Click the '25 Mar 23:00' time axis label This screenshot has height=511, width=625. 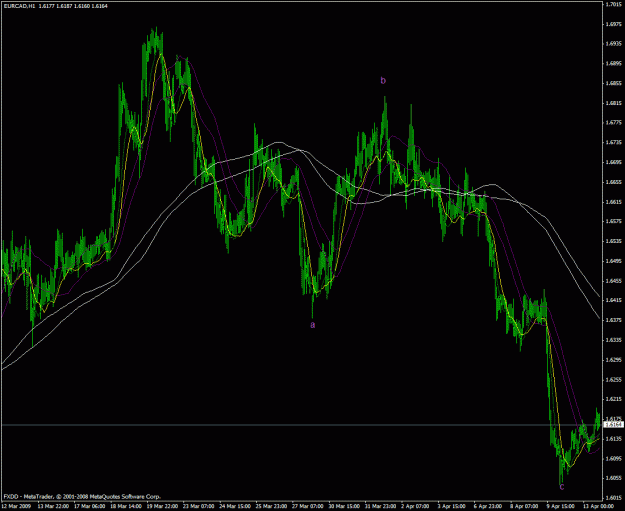click(271, 506)
